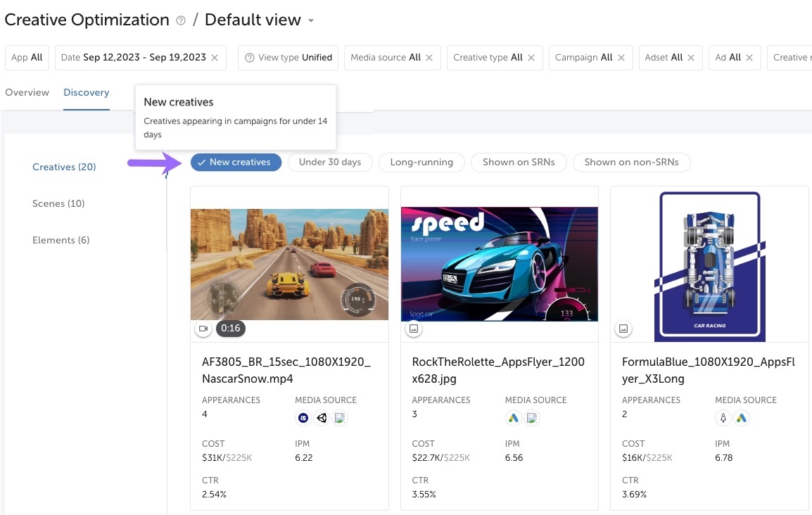
Task: Click the CTR value 3.55%
Action: coord(424,495)
